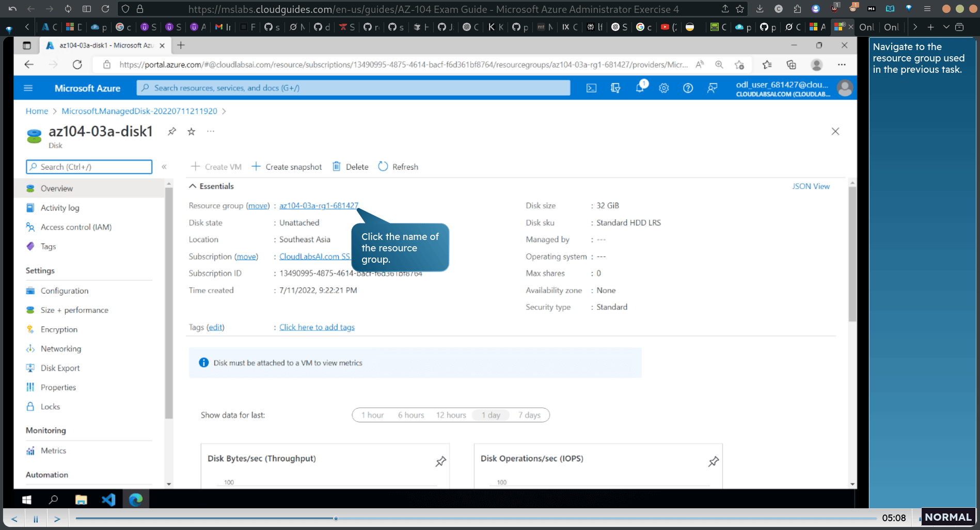Open Visual Studio Code from the taskbar
Image resolution: width=980 pixels, height=530 pixels.
(x=108, y=500)
